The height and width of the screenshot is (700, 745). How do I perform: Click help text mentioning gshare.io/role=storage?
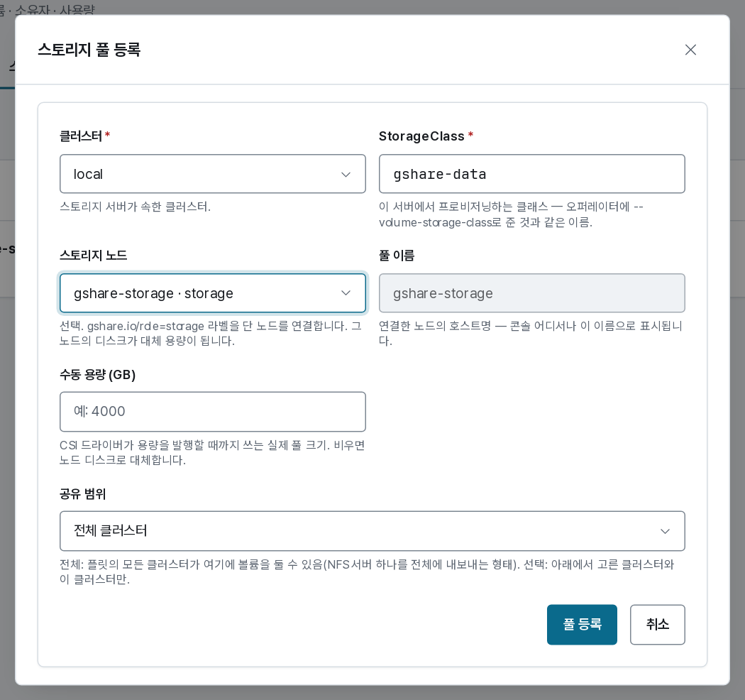211,334
